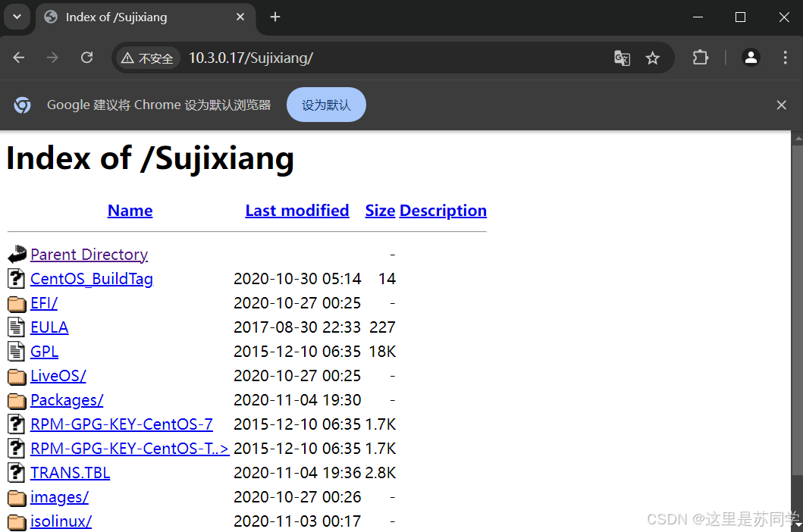This screenshot has width=803, height=532.
Task: Click the date 2020-10-30 05:14
Action: (297, 279)
